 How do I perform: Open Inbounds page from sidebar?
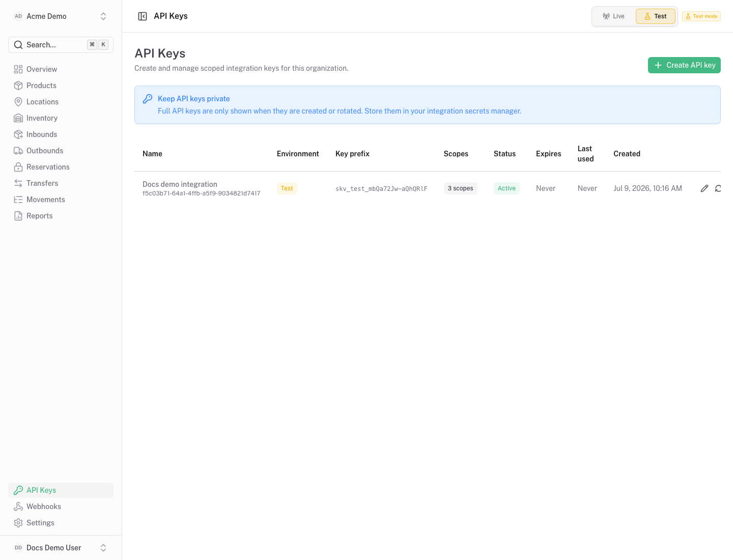pyautogui.click(x=61, y=134)
